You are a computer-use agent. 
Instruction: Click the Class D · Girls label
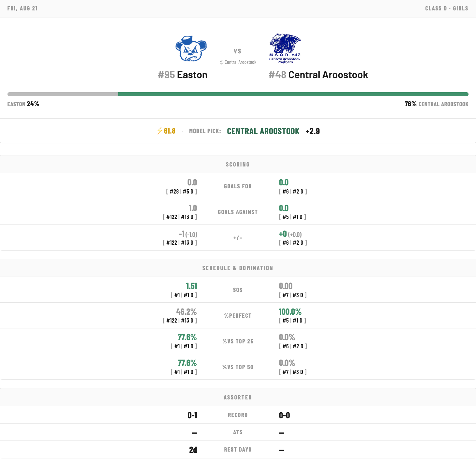pos(447,8)
